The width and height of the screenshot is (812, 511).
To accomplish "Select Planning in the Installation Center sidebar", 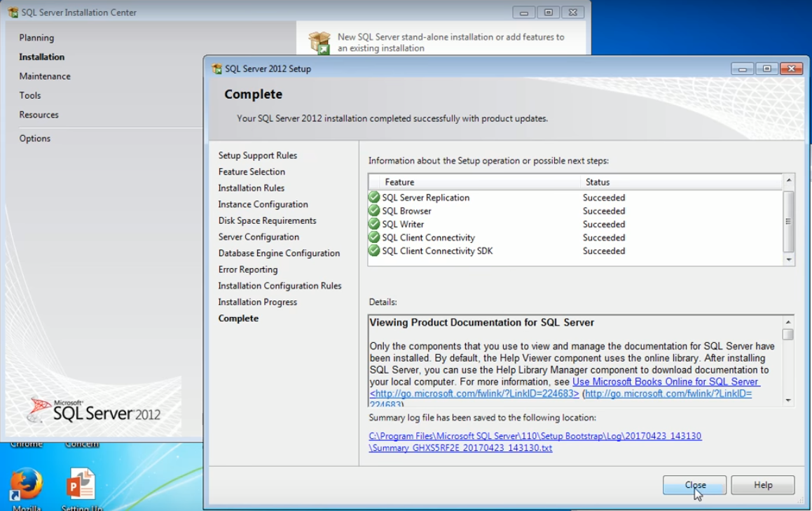I will tap(36, 38).
